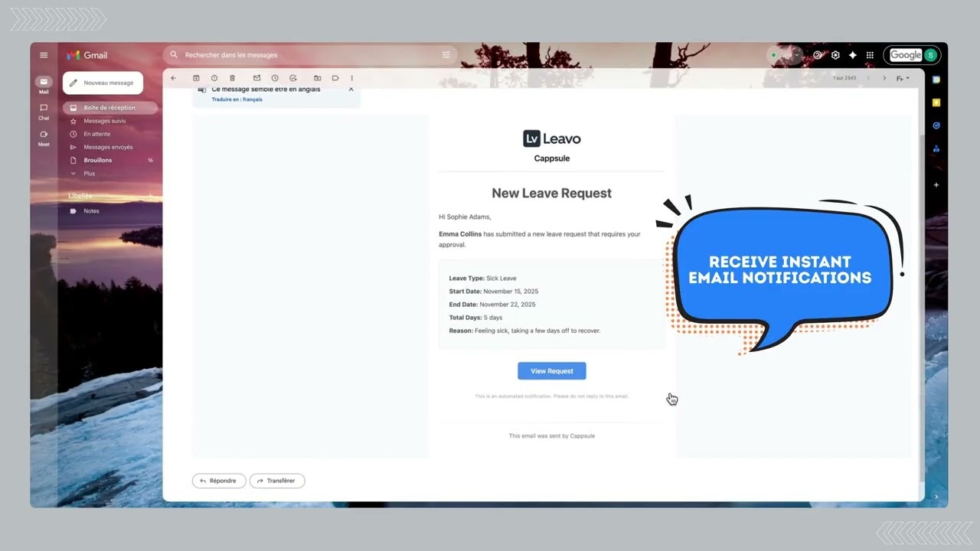
Task: Click the Start Date: November 15, 2025 line
Action: (495, 292)
